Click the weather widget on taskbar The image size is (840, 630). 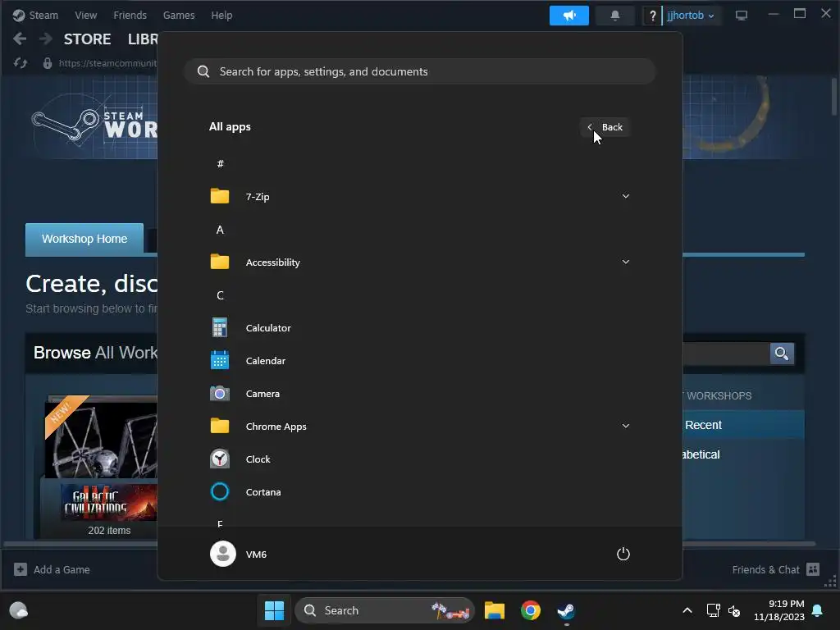[x=19, y=610]
